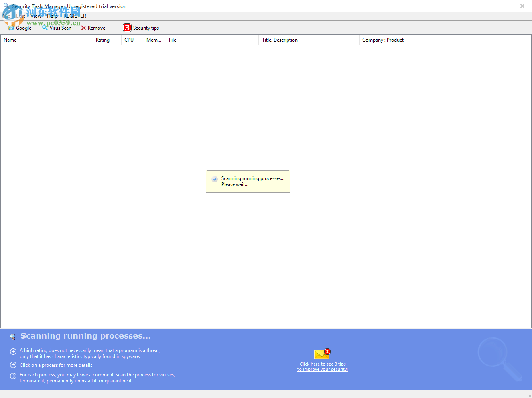Click the envelope icon with 3 notifications
Viewport: 532px width, 398px height.
pos(321,354)
